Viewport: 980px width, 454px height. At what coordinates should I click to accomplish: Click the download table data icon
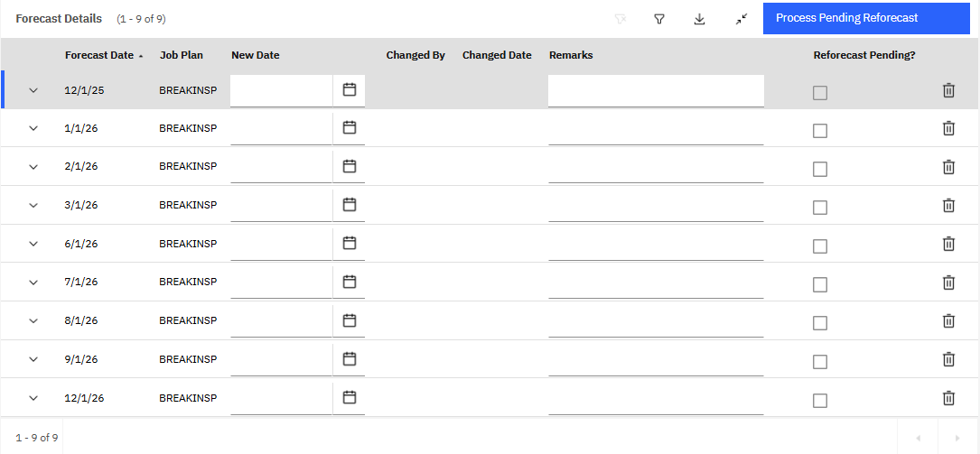699,19
